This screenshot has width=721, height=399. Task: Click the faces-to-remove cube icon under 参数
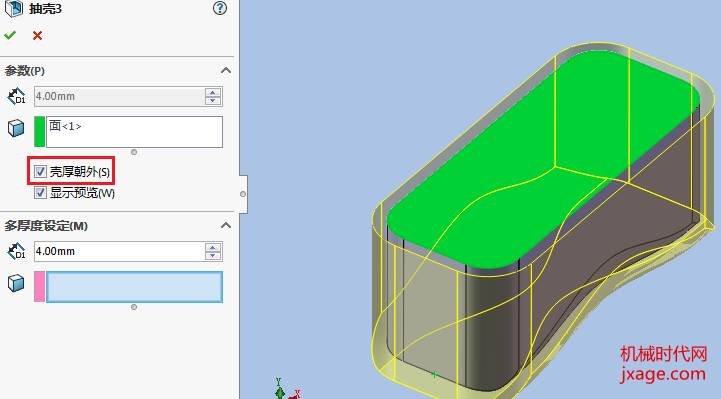16,128
